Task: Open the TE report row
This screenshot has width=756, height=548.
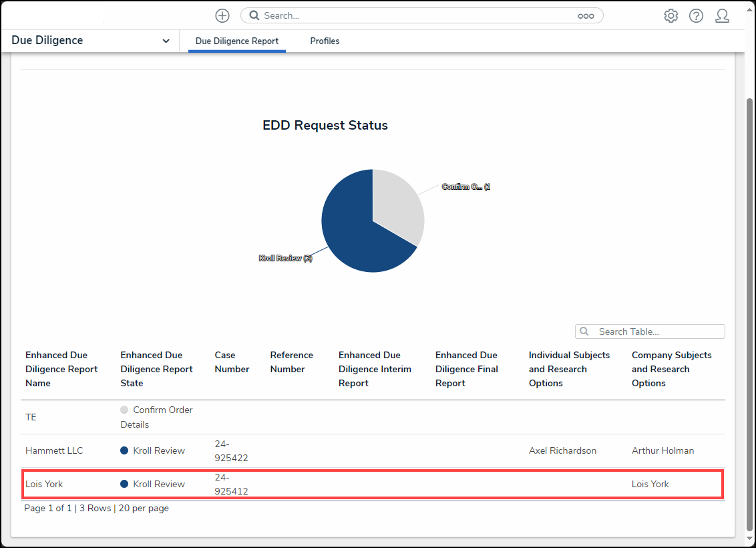Action: 373,417
